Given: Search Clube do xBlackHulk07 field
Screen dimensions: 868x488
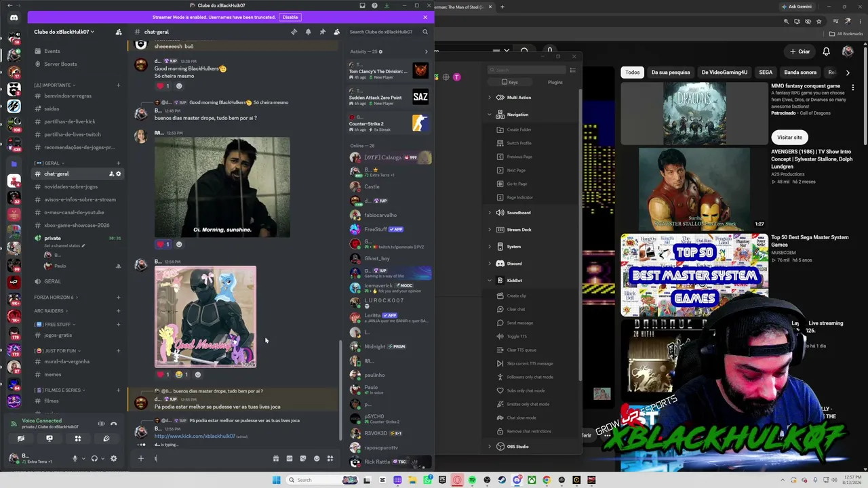Looking at the screenshot, I should [388, 32].
